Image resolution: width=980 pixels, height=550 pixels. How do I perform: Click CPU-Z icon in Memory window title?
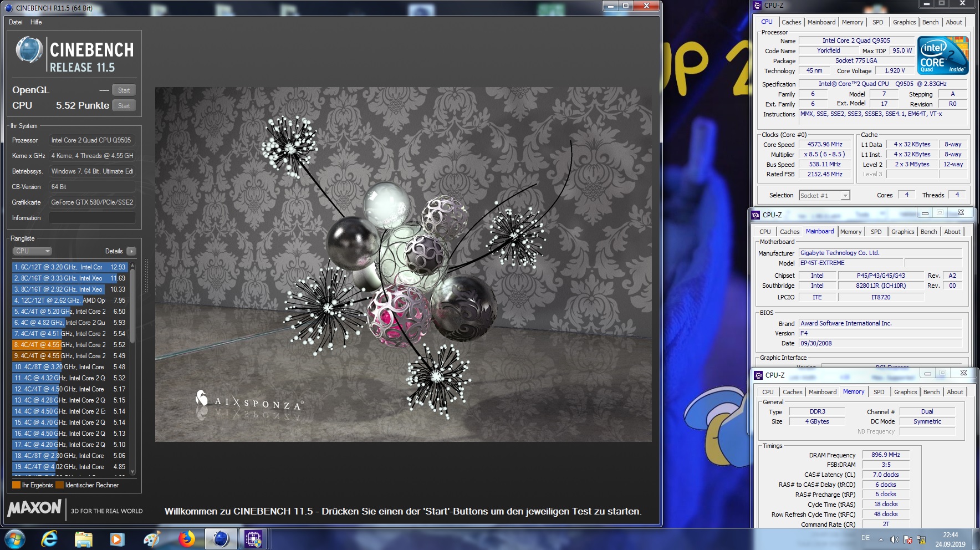pyautogui.click(x=758, y=375)
